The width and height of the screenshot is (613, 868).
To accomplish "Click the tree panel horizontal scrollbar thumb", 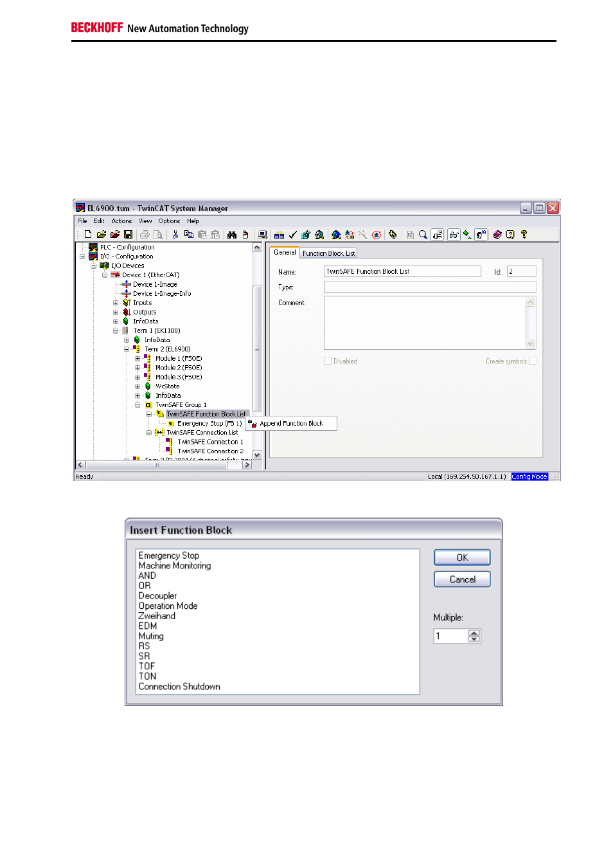I will pos(156,465).
